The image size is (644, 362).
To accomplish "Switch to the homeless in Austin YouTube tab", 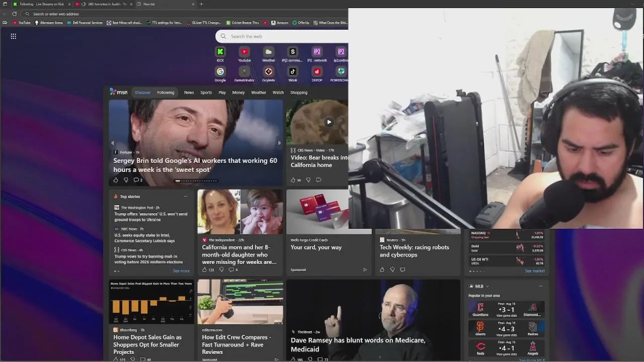I will (x=105, y=4).
